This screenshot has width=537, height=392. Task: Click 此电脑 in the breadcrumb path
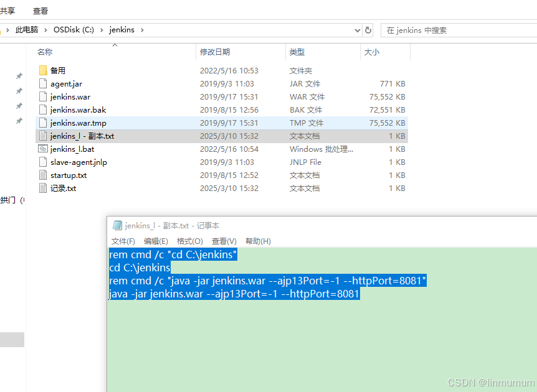pyautogui.click(x=27, y=30)
